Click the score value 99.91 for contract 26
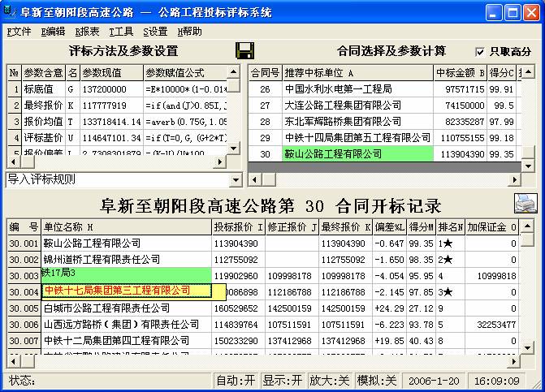Screen dimensions: 545x392 (502, 89)
